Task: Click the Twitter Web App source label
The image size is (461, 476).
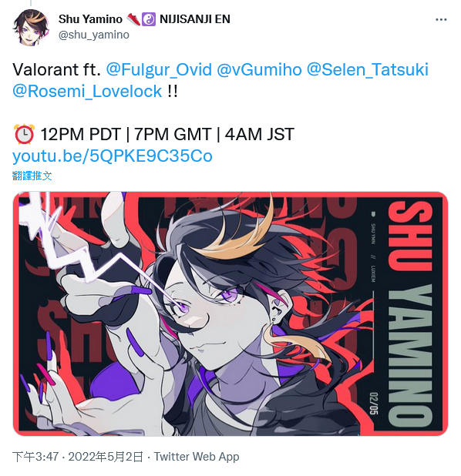Action: tap(197, 457)
